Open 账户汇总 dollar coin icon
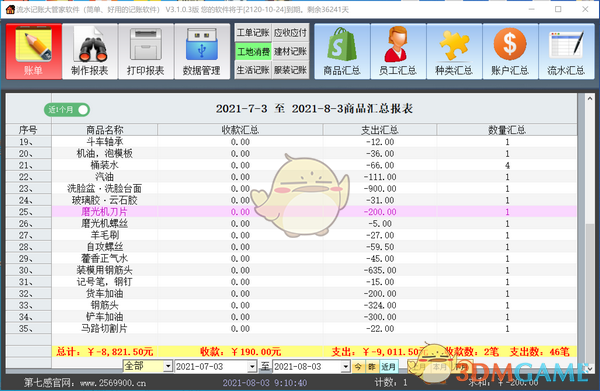Image resolution: width=600 pixels, height=391 pixels. tap(510, 51)
